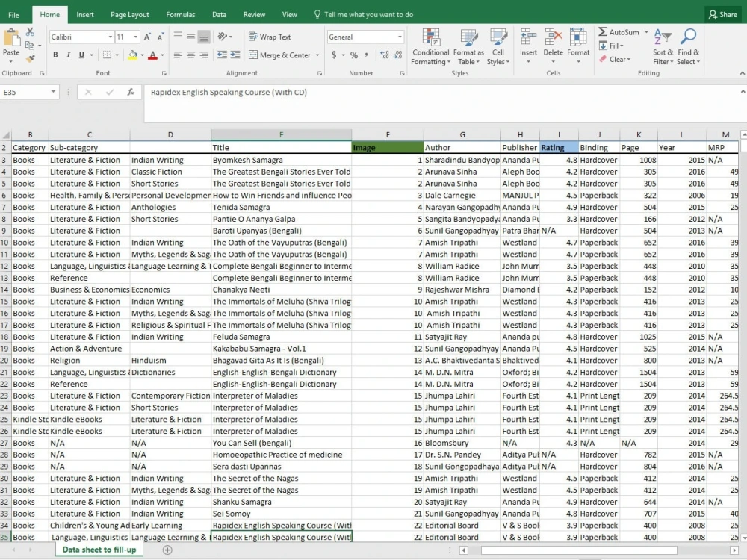Image resolution: width=747 pixels, height=560 pixels.
Task: Apply the yellow fill color
Action: 133,55
